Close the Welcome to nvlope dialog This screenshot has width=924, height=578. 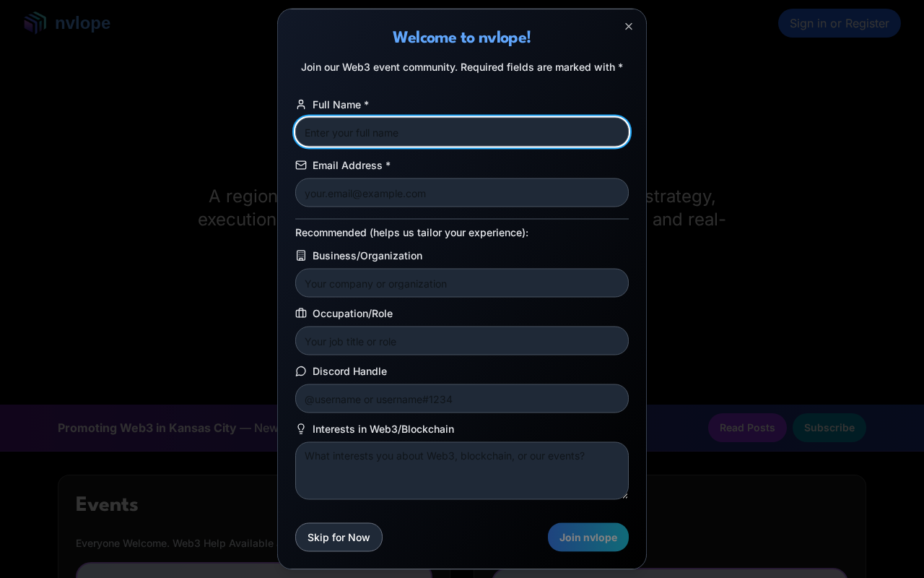click(x=629, y=27)
